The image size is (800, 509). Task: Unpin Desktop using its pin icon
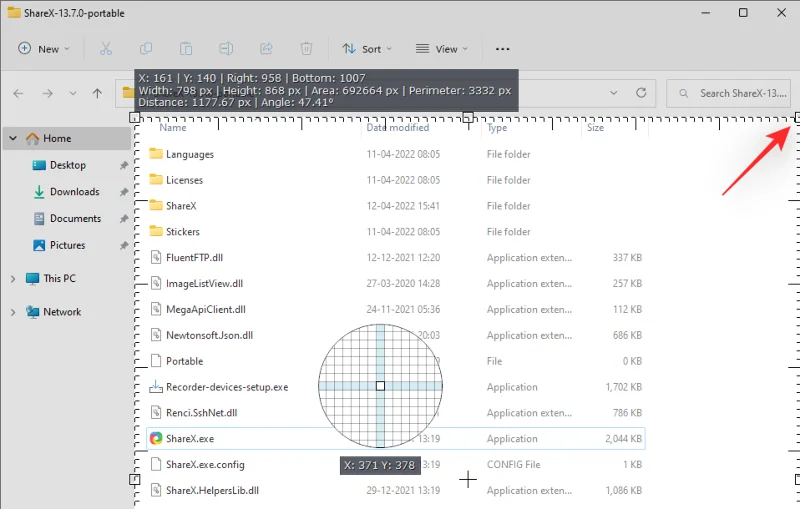(x=123, y=165)
